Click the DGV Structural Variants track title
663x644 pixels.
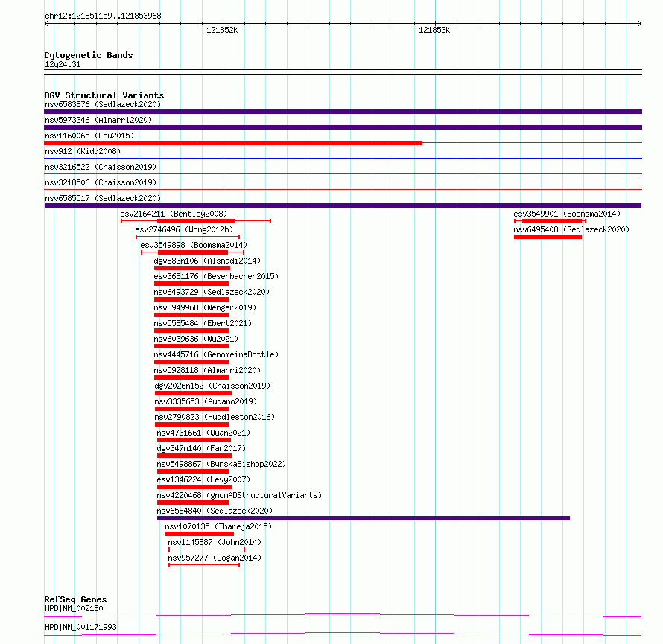point(104,95)
